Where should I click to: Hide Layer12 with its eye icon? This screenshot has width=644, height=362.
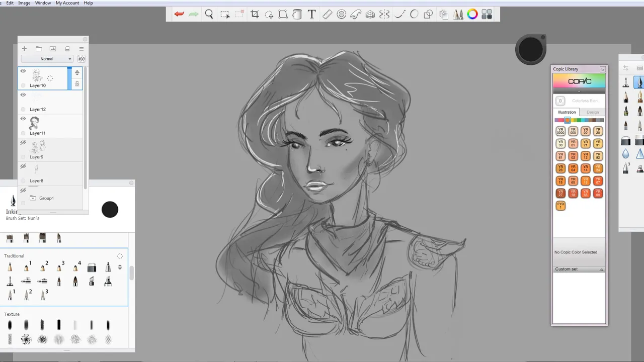pyautogui.click(x=23, y=95)
